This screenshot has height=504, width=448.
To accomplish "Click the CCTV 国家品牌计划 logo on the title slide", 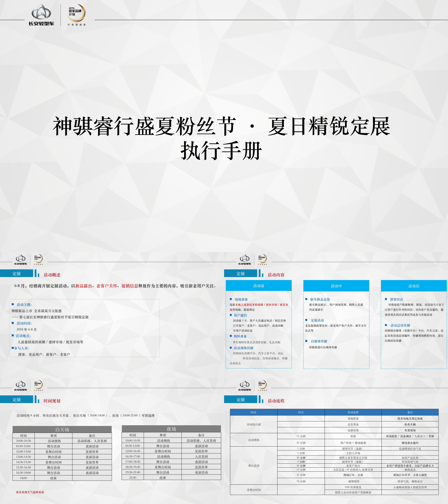I will pos(77,15).
